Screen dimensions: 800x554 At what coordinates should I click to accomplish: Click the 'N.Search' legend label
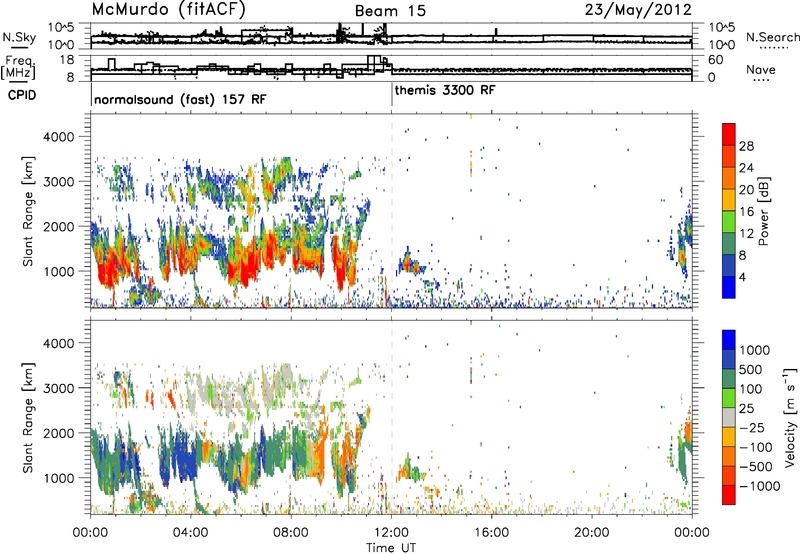coord(772,37)
